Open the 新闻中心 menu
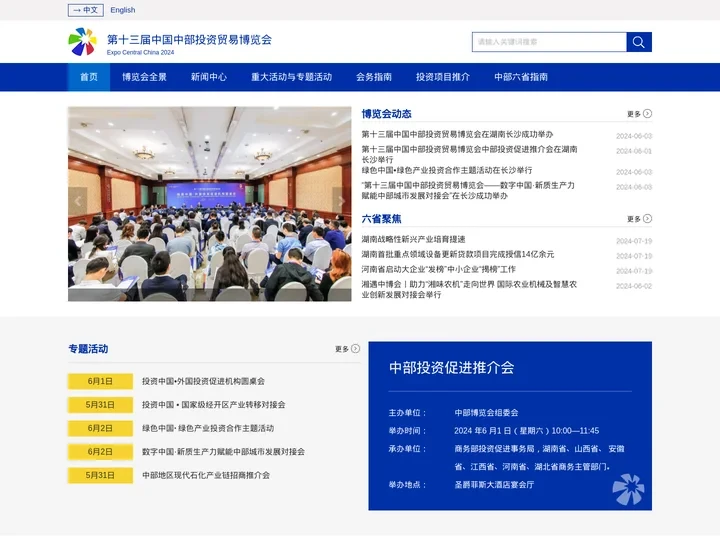Screen dimensions: 720x540 [x=208, y=77]
